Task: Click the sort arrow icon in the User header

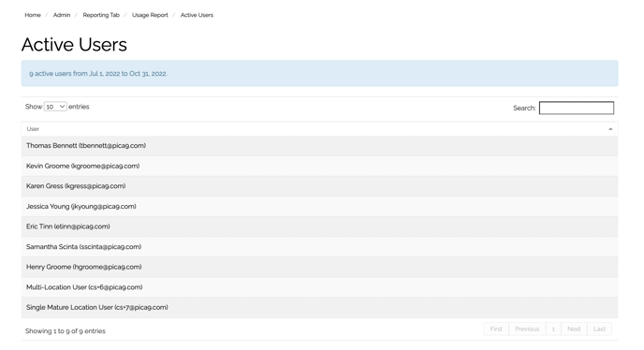Action: tap(610, 129)
